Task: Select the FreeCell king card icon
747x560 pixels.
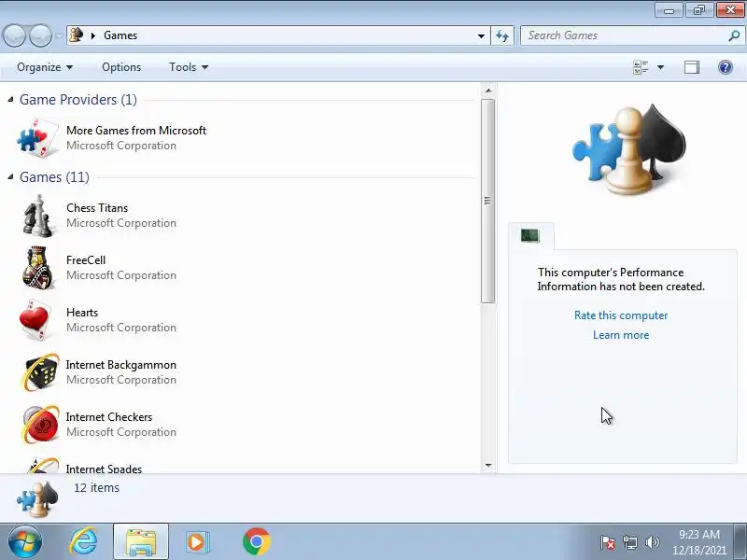Action: tap(37, 268)
